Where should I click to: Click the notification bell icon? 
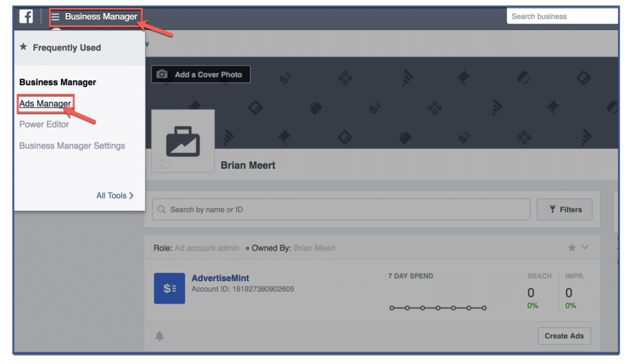tap(160, 336)
